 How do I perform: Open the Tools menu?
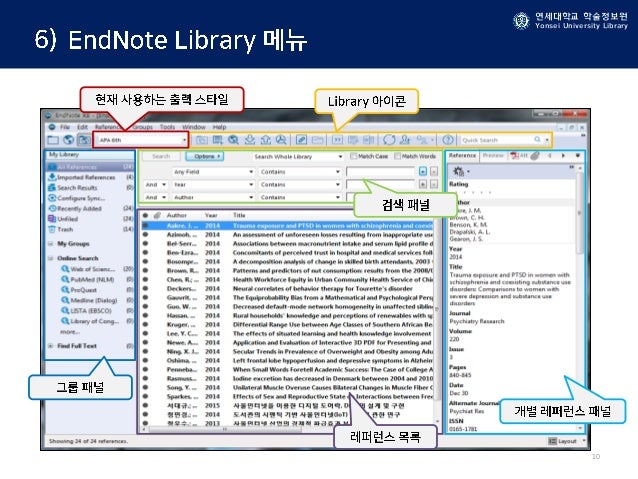[x=167, y=127]
